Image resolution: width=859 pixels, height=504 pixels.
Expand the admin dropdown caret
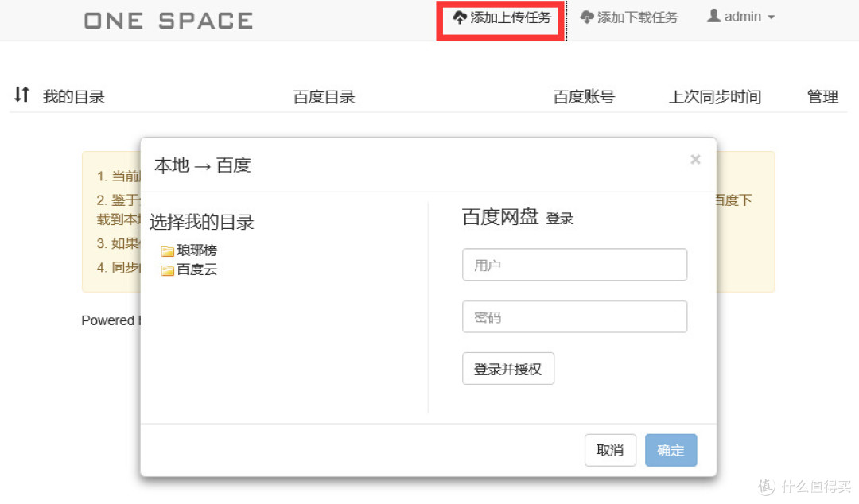point(772,17)
